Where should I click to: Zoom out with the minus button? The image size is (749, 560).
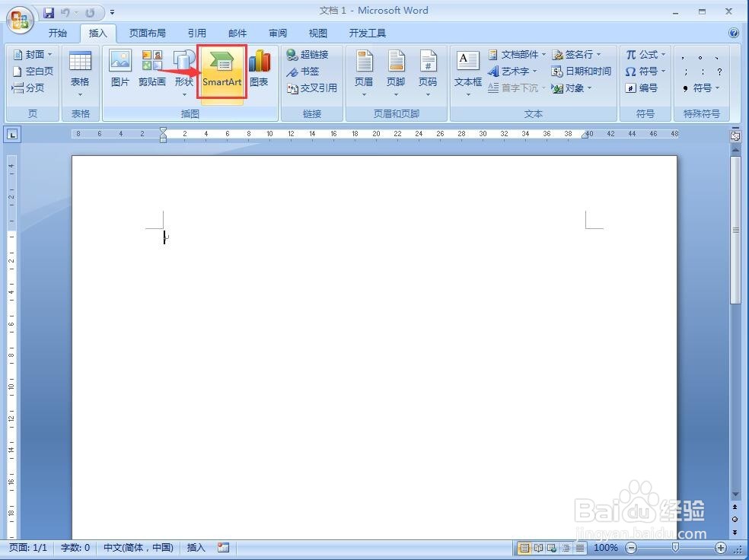point(632,548)
